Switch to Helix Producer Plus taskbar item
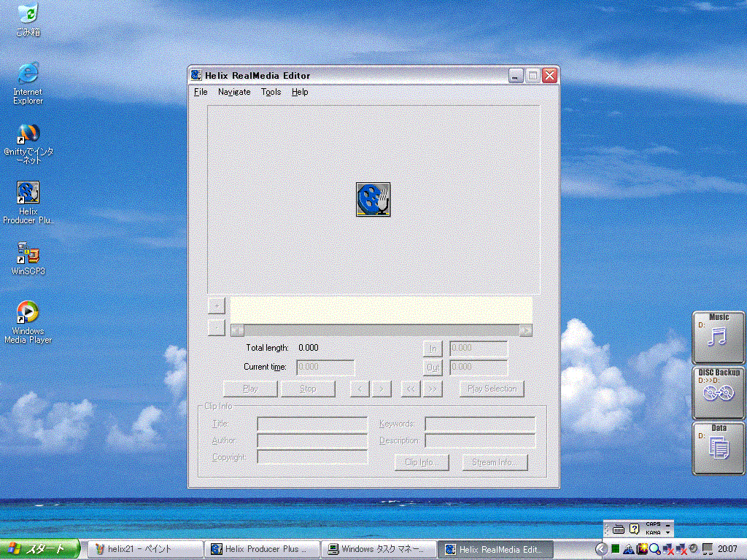The width and height of the screenshot is (747, 560). click(262, 549)
